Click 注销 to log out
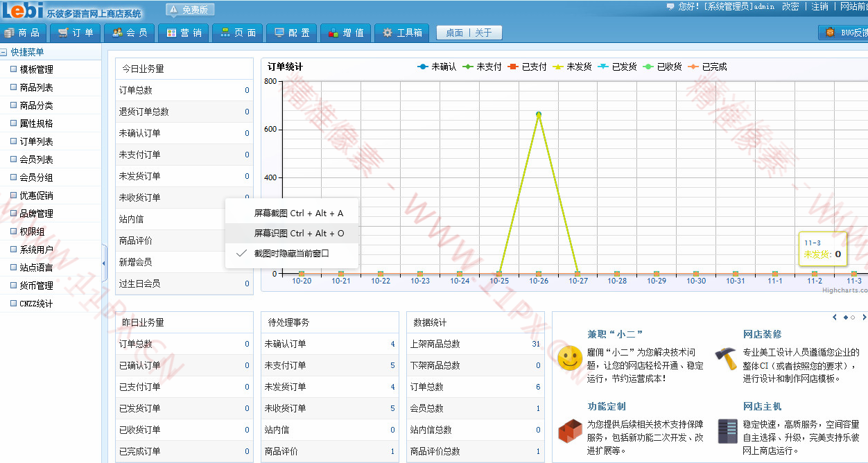The image size is (868, 463). pyautogui.click(x=820, y=6)
